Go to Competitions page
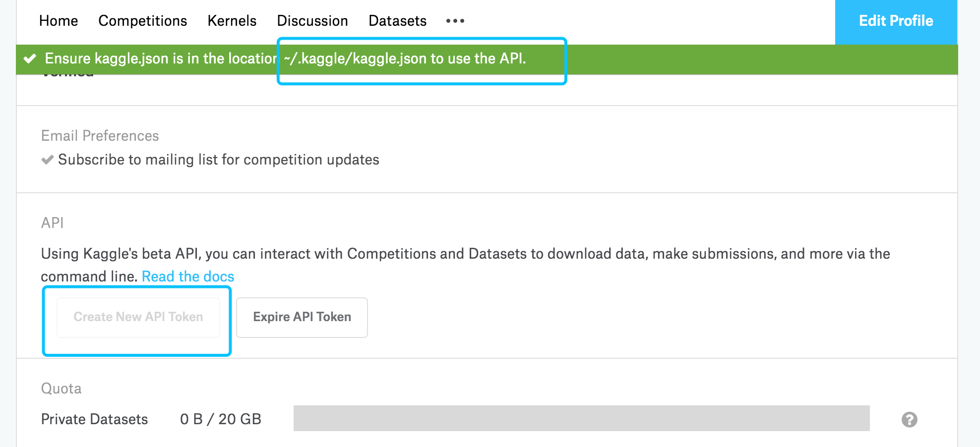The image size is (980, 447). click(143, 21)
